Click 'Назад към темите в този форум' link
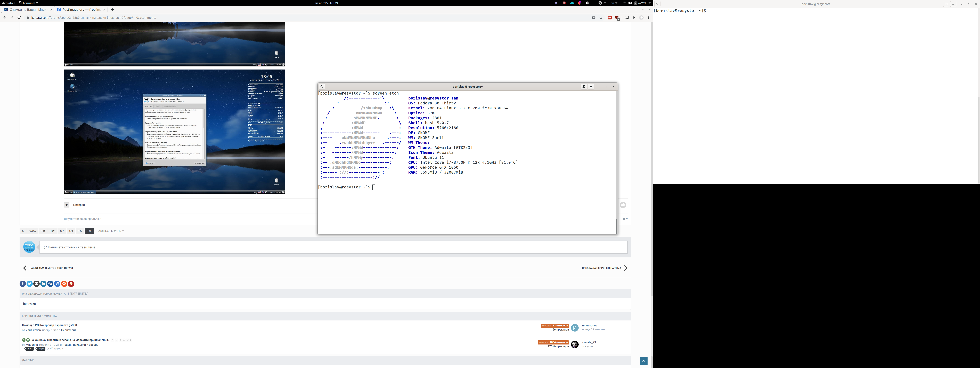The height and width of the screenshot is (368, 980). coord(48,268)
